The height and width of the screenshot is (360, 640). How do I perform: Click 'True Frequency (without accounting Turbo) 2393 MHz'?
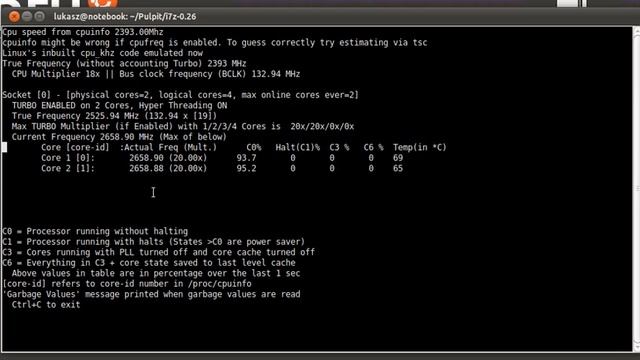[124, 64]
